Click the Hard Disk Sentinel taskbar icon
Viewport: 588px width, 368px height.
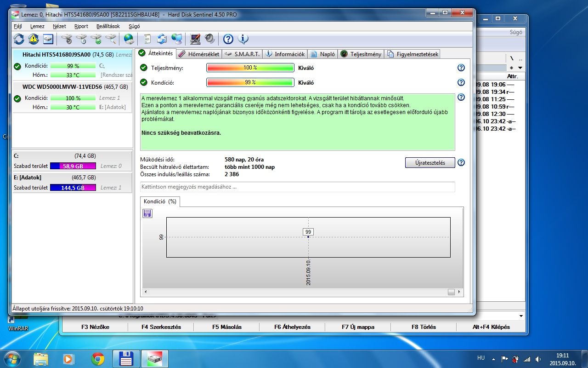(x=155, y=358)
